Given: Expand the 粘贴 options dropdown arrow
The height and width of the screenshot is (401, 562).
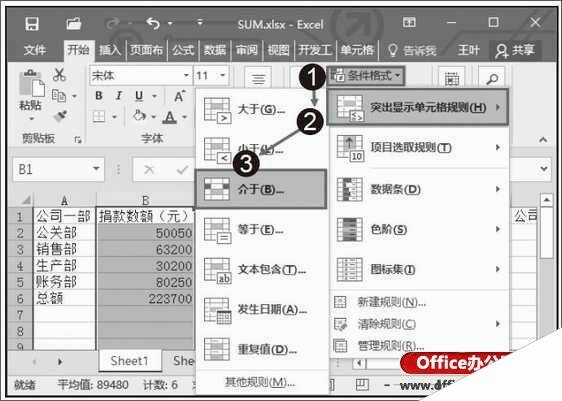Looking at the screenshot, I should [x=31, y=119].
